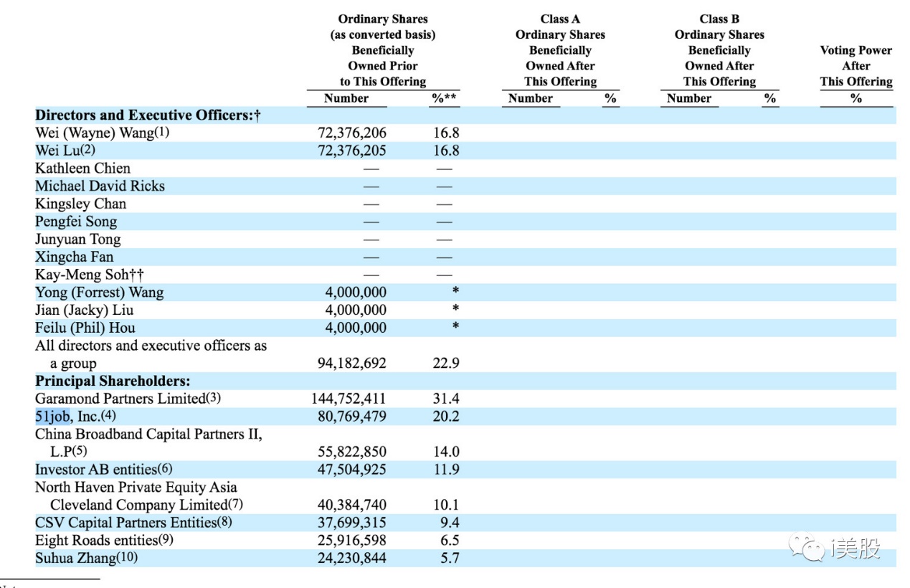The width and height of the screenshot is (910, 588).
Task: Click 'All directors and executive officers as' text
Action: [x=151, y=346]
